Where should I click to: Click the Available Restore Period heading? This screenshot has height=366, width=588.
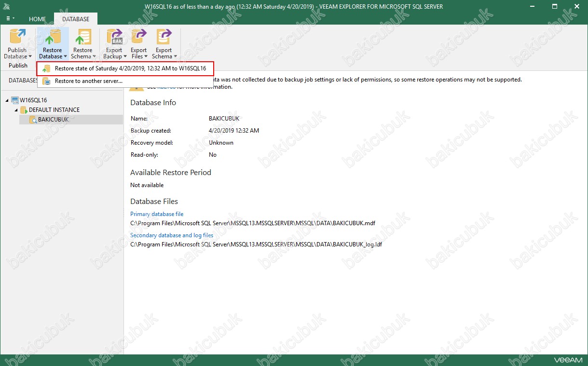171,173
